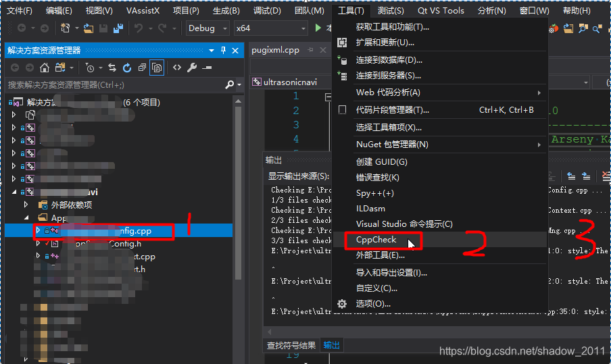This screenshot has width=611, height=364.
Task: Close the pugixml.cpp tab
Action: (323, 50)
